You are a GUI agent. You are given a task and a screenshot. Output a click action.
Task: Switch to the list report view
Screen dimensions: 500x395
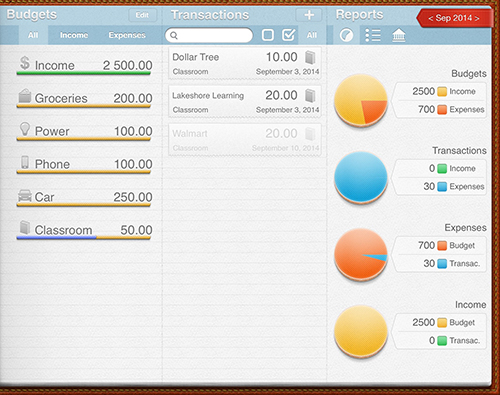[x=373, y=35]
